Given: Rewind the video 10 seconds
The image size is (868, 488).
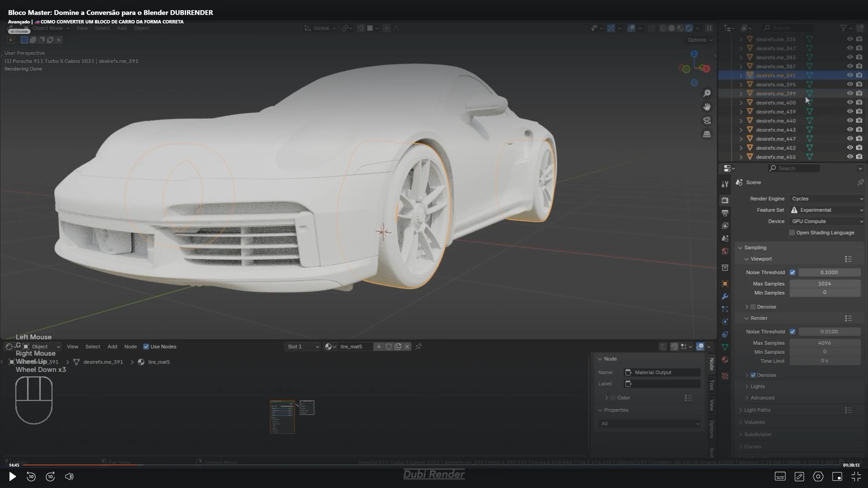Looking at the screenshot, I should 31,476.
